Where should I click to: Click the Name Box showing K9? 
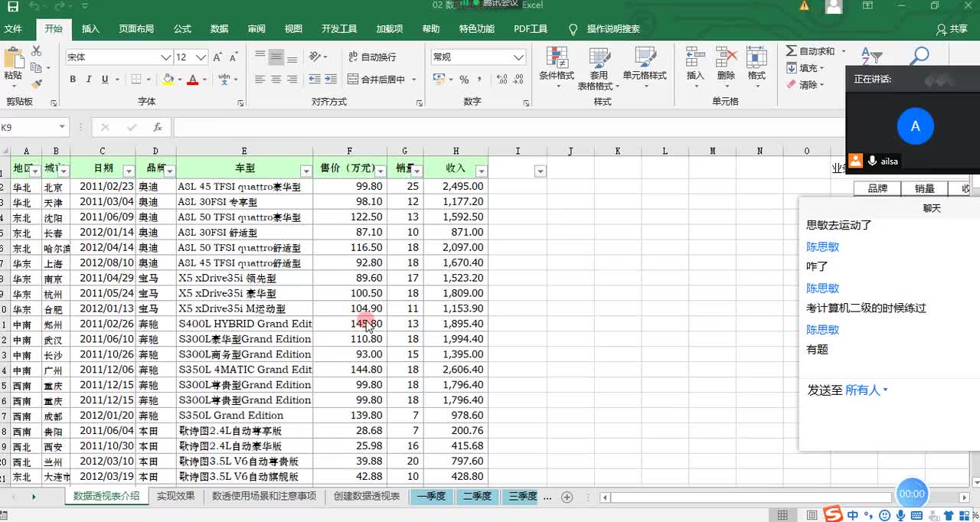pyautogui.click(x=28, y=127)
